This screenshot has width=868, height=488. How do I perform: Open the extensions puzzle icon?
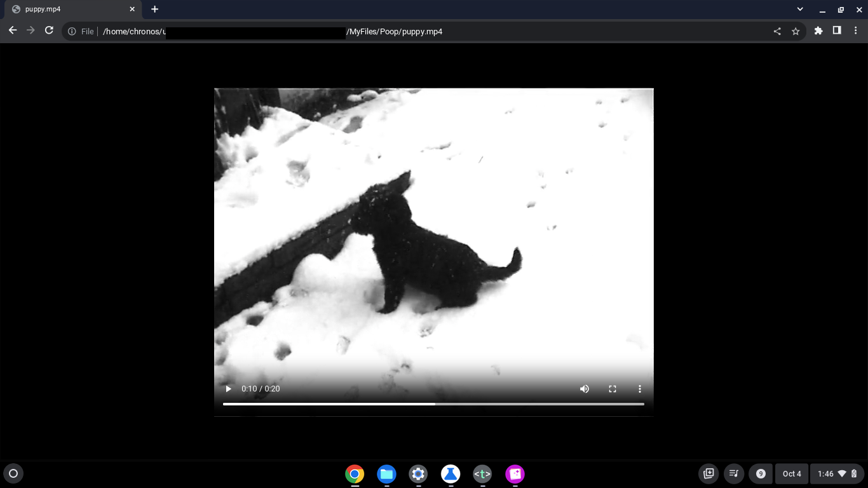tap(818, 30)
